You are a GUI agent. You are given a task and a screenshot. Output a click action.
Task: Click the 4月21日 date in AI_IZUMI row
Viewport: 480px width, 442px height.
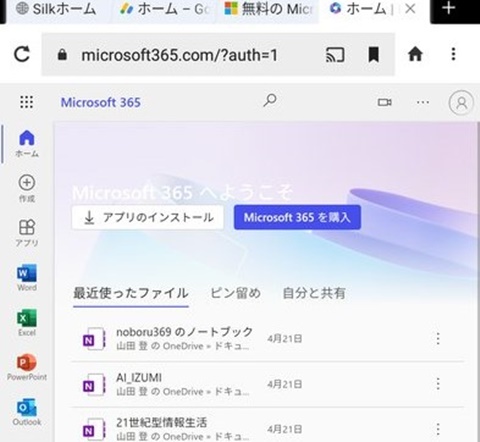point(285,384)
